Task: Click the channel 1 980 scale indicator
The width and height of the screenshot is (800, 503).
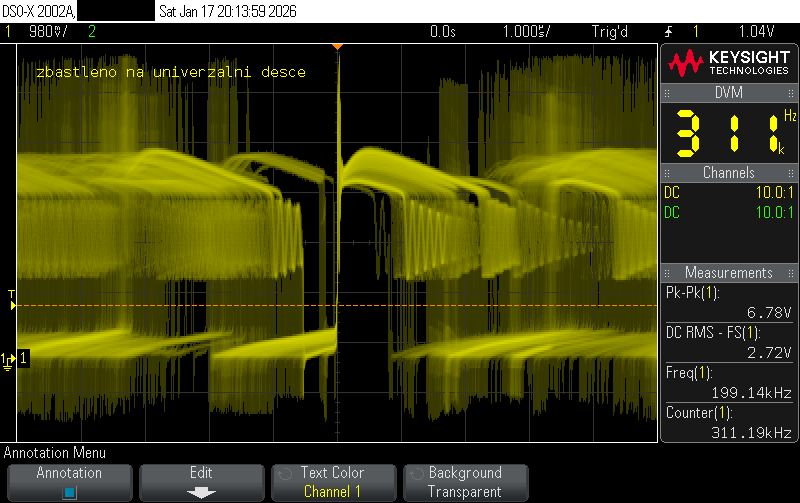Action: click(46, 31)
